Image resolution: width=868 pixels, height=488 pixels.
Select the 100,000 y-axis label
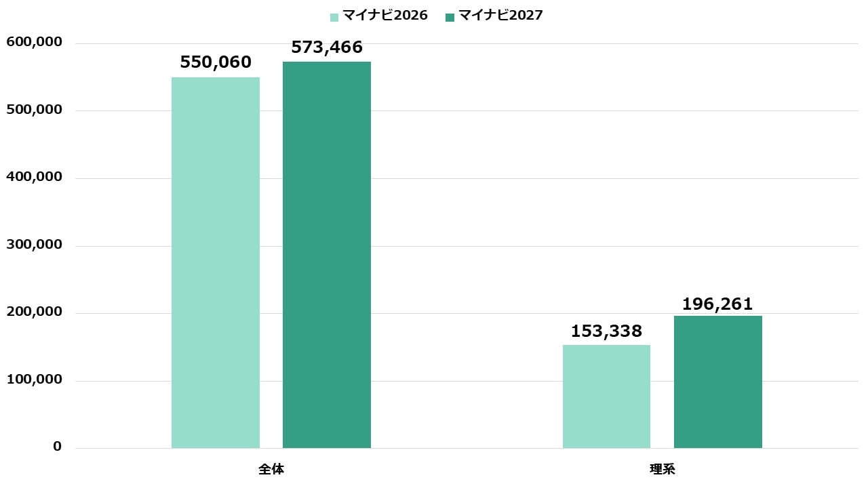pos(34,380)
